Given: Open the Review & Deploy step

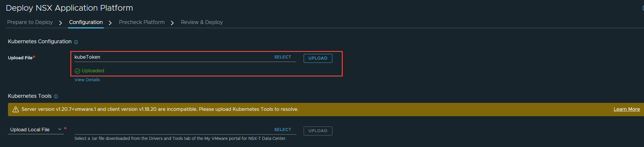Looking at the screenshot, I should click(x=202, y=22).
